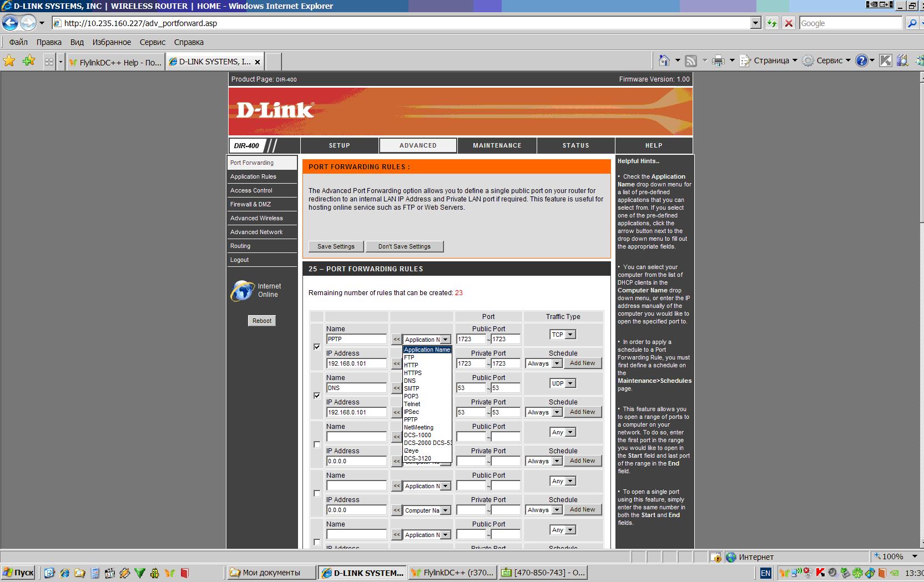Click the PPTP rule Name input field
924x582 pixels.
tap(356, 339)
